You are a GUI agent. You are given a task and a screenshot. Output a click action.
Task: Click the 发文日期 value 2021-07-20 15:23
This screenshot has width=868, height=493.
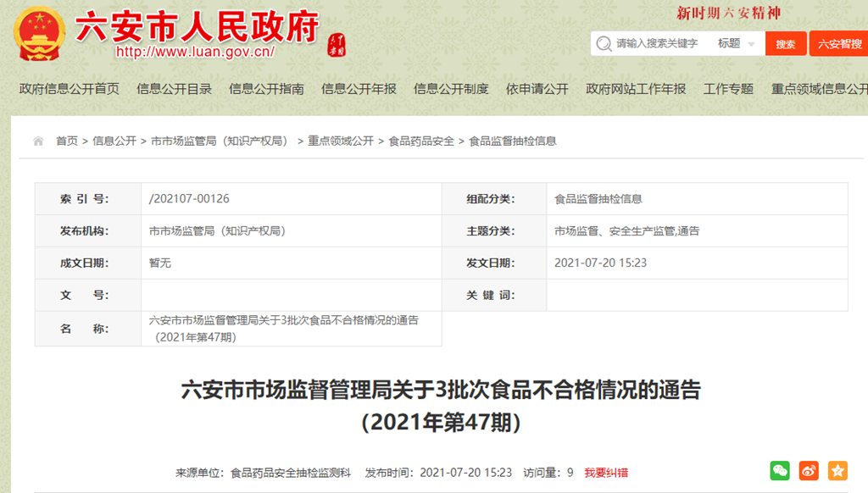pos(601,263)
